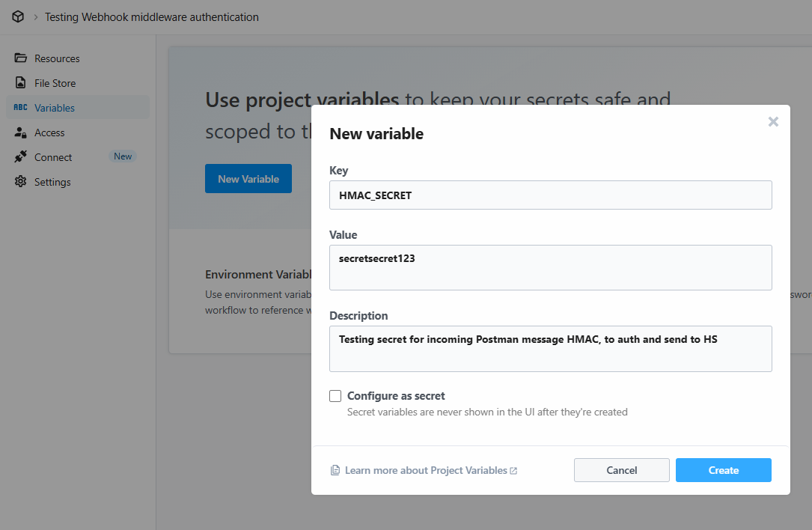Click the Key field containing HMAC_SECRET
Viewport: 812px width, 530px height.
coord(550,195)
